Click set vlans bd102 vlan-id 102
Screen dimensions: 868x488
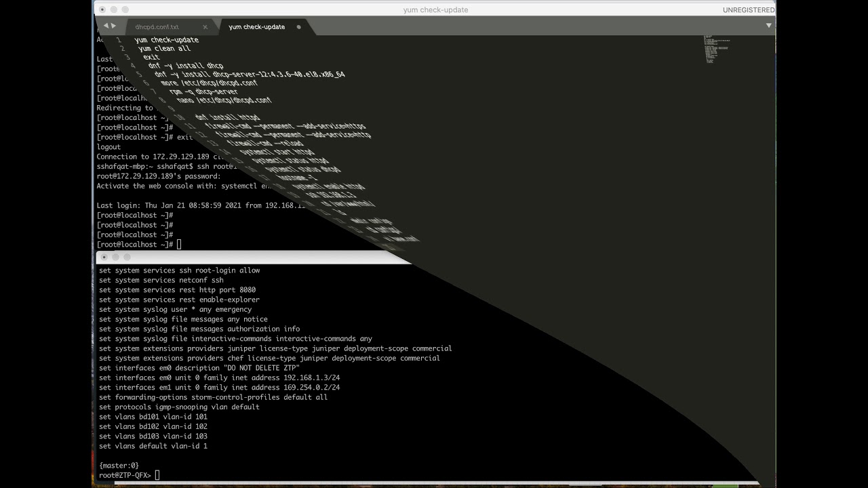pyautogui.click(x=153, y=426)
